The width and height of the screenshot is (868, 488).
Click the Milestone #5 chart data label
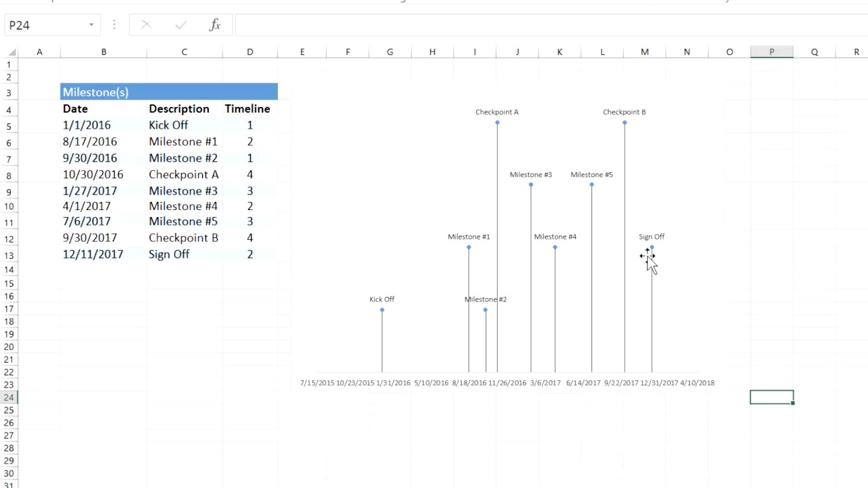tap(591, 174)
